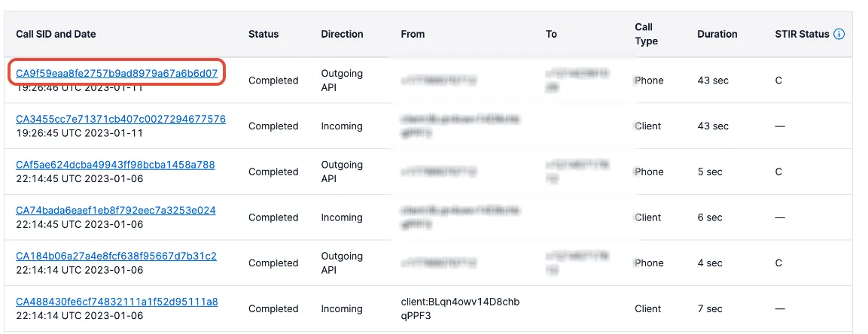The image size is (868, 334).
Task: Open call CA9f59eaa8fe2757b9ad8979a67a6b6d07
Action: [116, 74]
